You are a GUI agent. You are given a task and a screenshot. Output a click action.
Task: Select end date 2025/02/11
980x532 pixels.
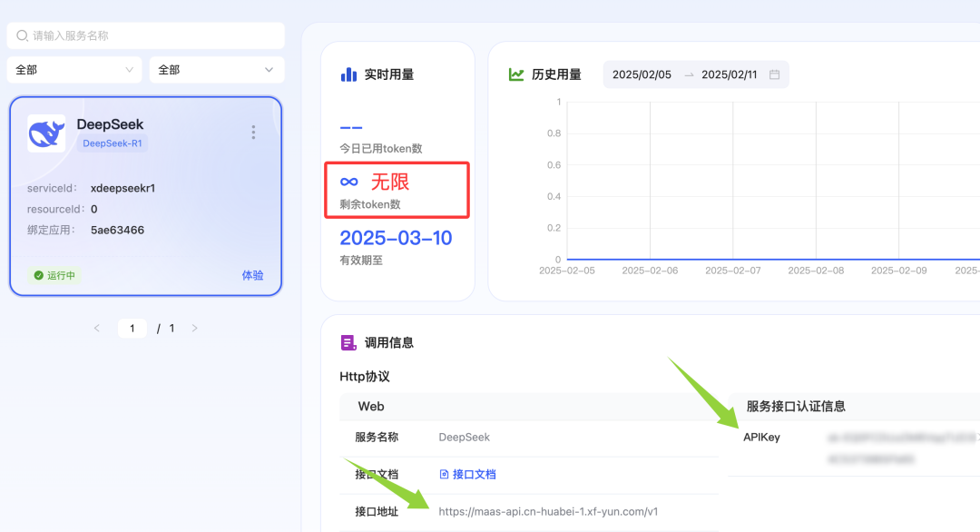pos(730,74)
